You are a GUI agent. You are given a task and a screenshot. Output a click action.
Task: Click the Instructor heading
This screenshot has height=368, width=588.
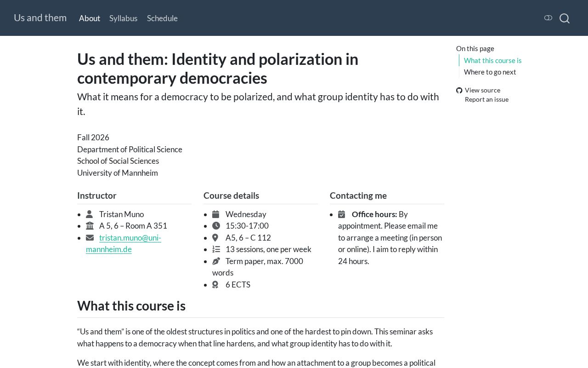tap(97, 195)
